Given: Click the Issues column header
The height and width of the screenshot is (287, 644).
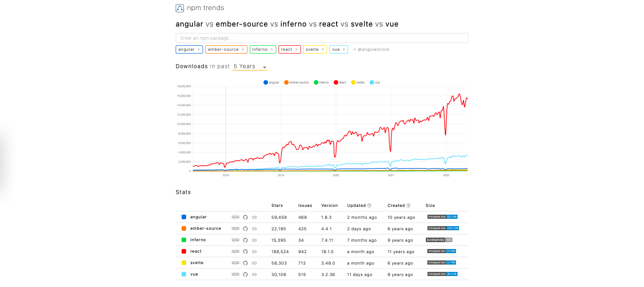Looking at the screenshot, I should [x=305, y=206].
